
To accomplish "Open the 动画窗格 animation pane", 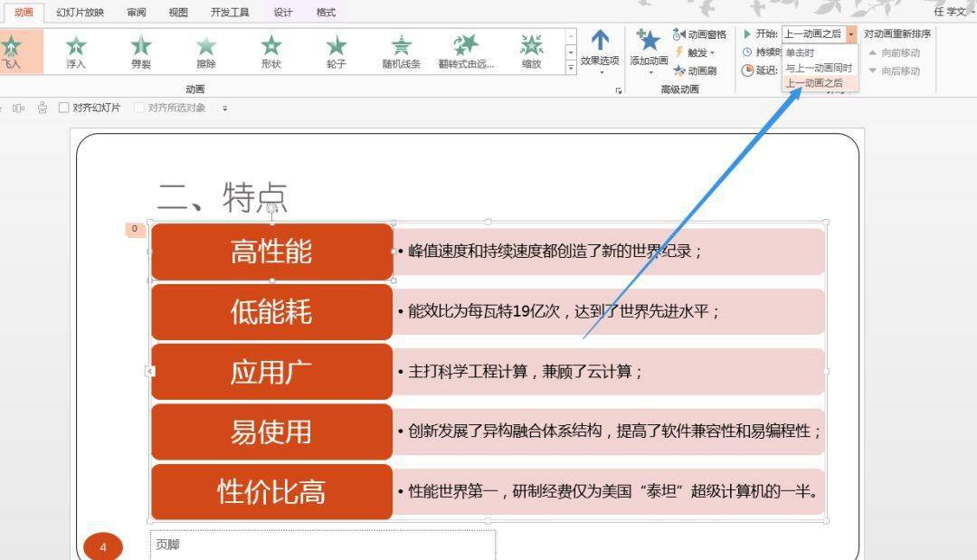I will coord(699,34).
